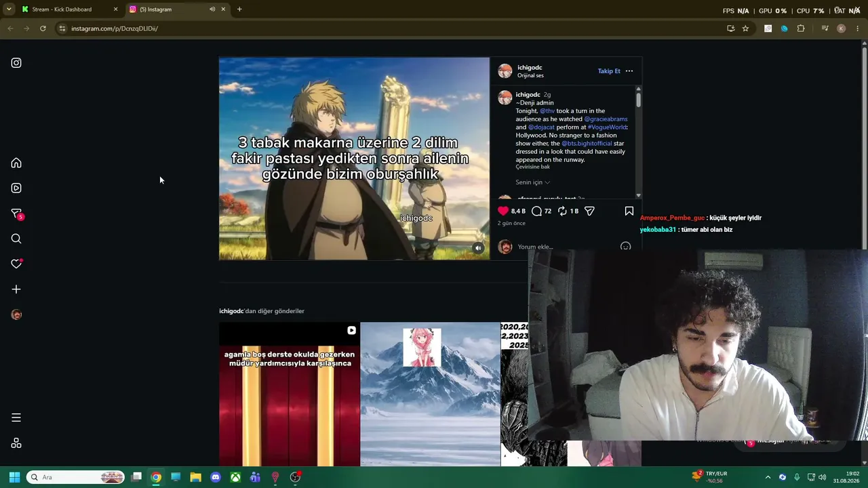Click the comments panel scrollbar thumb
This screenshot has width=868, height=488.
(x=638, y=100)
